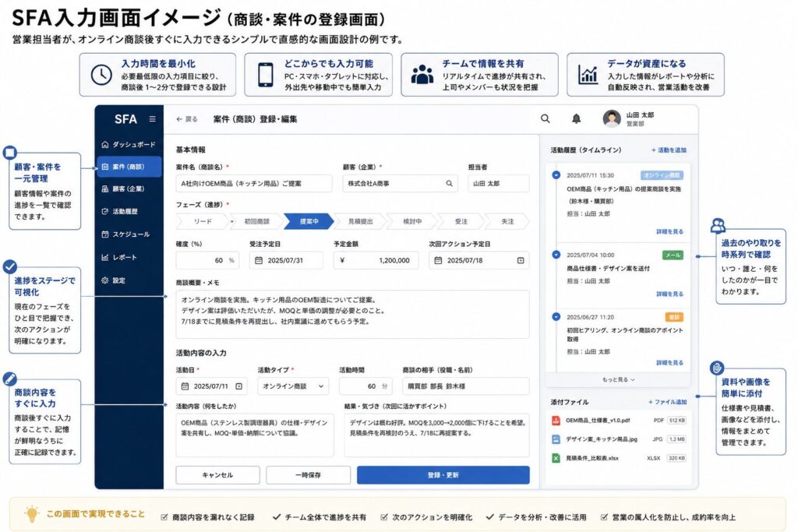Viewport: 798px width, 532px height.
Task: Click the 結果・気づき text area
Action: (436, 435)
